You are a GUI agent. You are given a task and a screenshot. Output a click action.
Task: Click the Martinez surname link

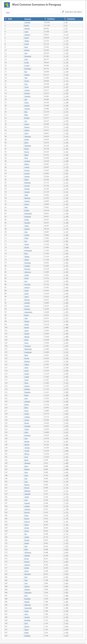click(x=27, y=29)
